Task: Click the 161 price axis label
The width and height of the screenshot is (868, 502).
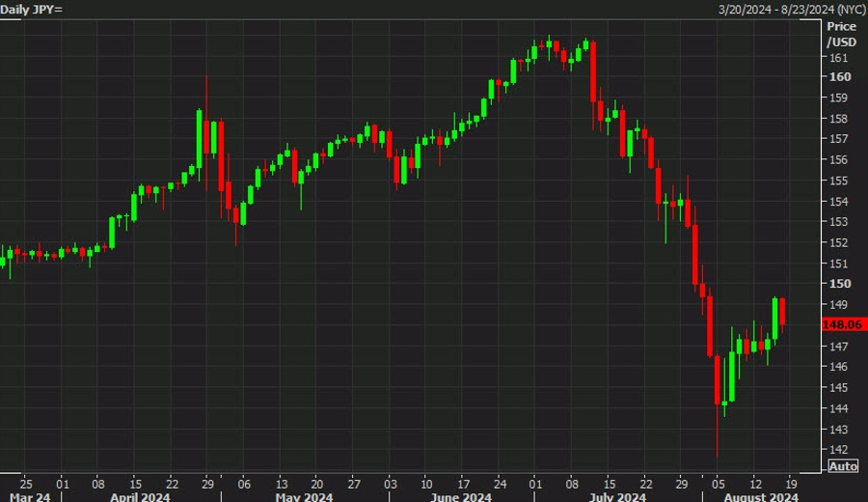Action: (838, 58)
